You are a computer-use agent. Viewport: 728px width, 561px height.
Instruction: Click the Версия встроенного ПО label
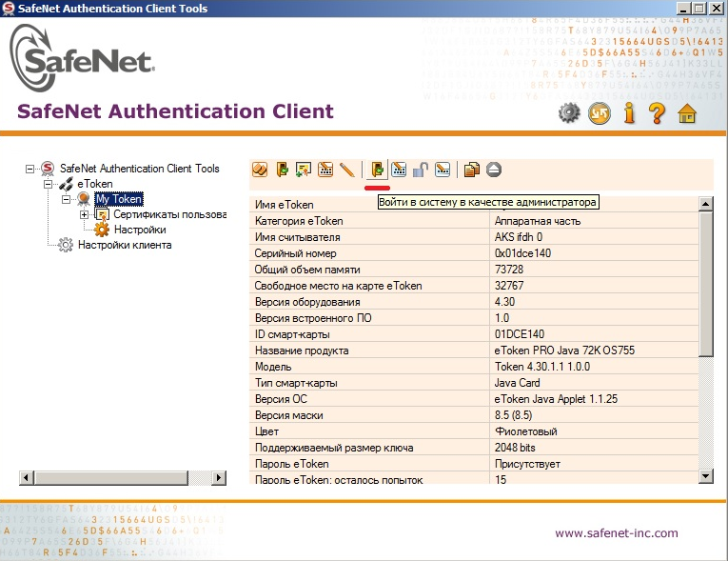(x=313, y=318)
